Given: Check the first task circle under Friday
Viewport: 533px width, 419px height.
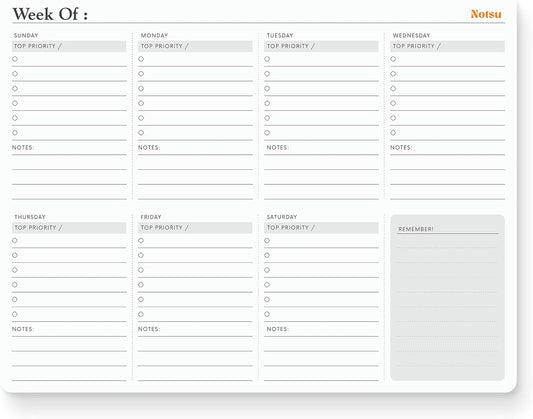Looking at the screenshot, I should coord(141,241).
